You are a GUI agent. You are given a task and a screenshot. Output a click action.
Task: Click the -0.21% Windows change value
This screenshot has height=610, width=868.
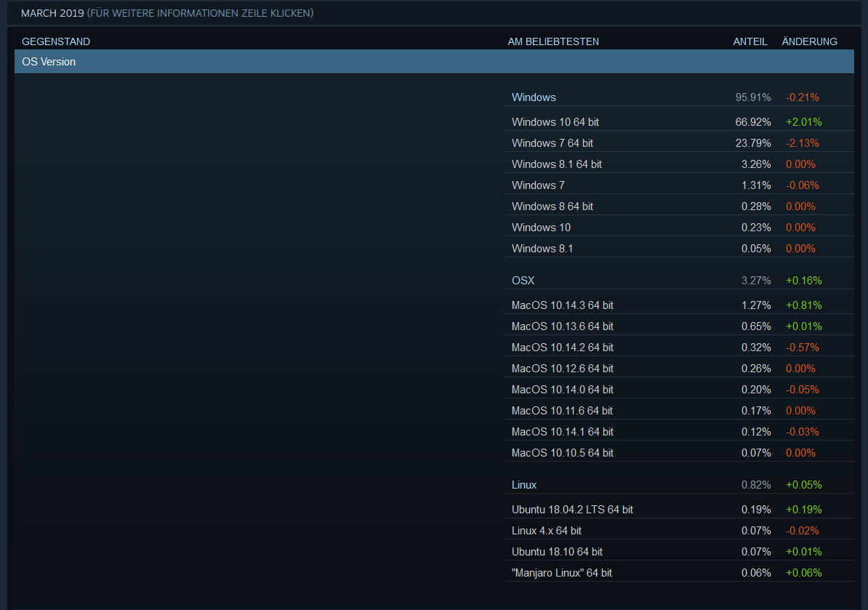point(802,97)
